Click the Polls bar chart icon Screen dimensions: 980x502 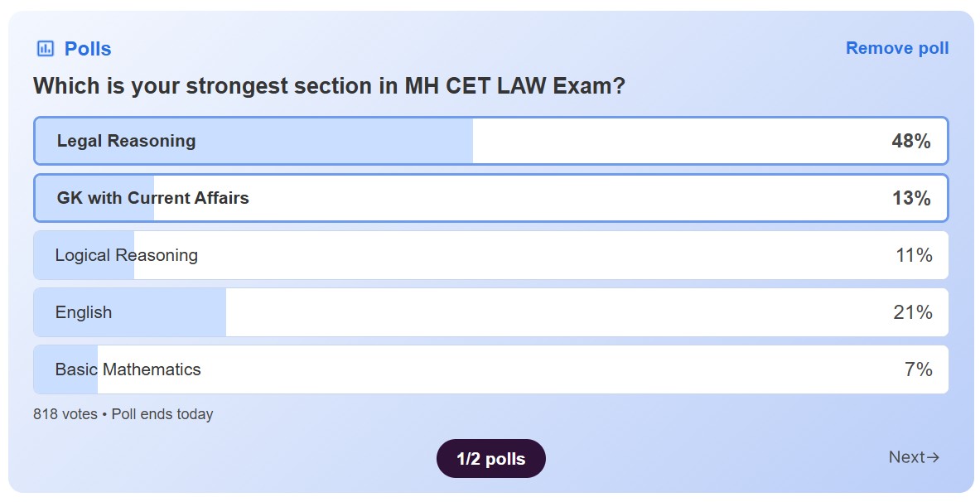[x=46, y=49]
